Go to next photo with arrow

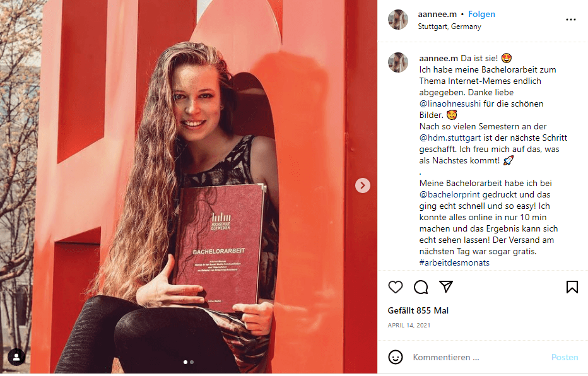click(x=363, y=185)
